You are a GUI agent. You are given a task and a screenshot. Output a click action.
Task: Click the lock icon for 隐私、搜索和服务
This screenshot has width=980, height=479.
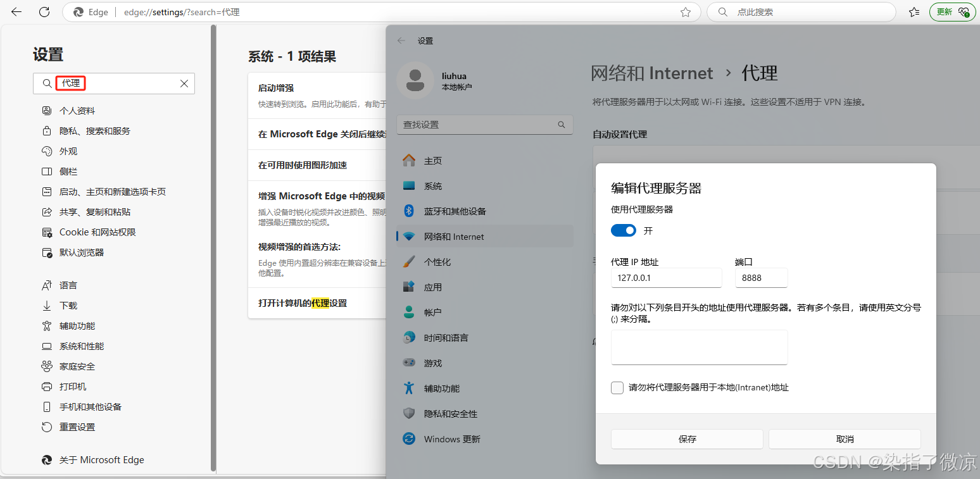click(x=46, y=131)
